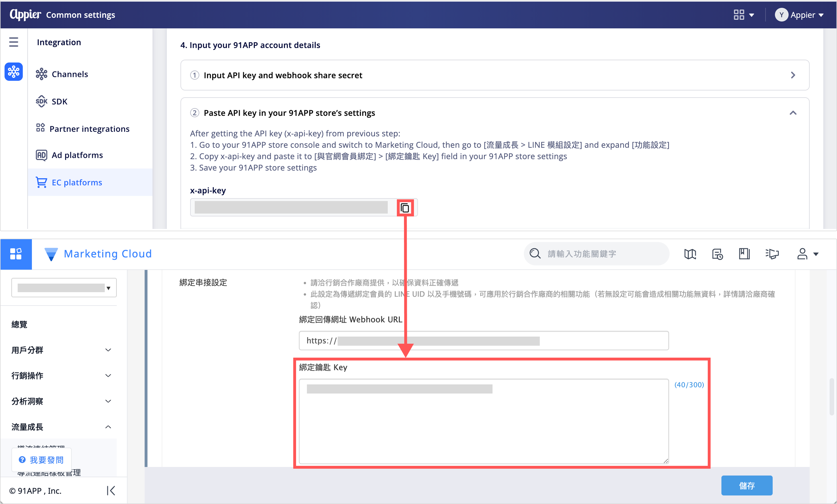Expand Input API key and webhook section
Image resolution: width=837 pixels, height=504 pixels.
pyautogui.click(x=495, y=75)
